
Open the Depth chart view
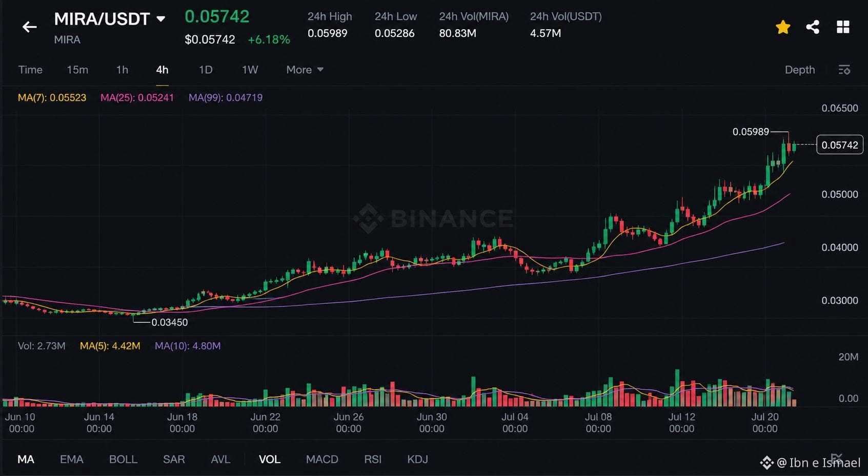click(800, 70)
